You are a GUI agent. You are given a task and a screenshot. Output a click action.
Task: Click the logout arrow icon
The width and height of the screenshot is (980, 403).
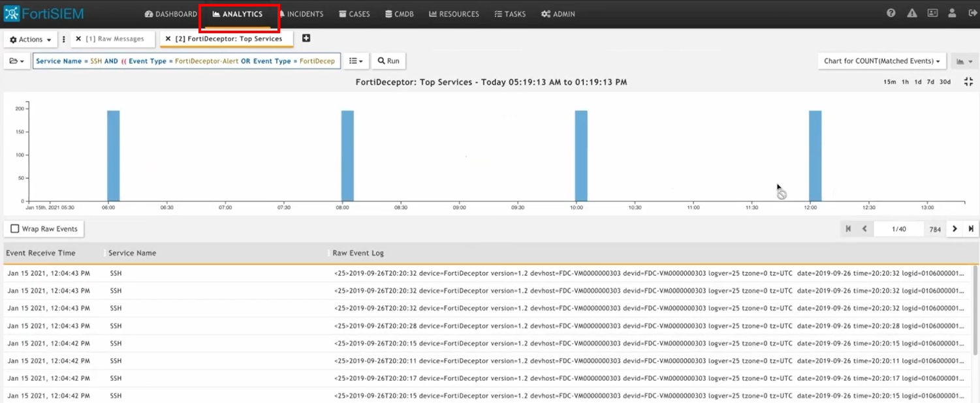pyautogui.click(x=971, y=14)
